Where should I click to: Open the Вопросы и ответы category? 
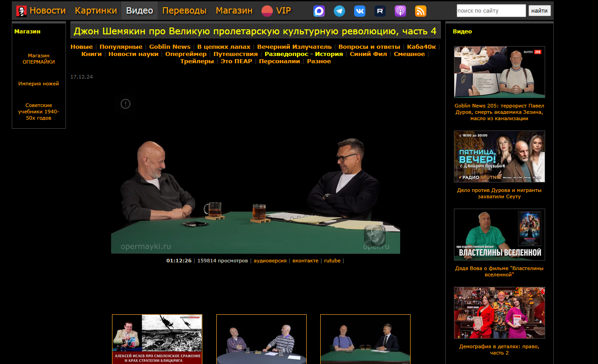tap(369, 47)
